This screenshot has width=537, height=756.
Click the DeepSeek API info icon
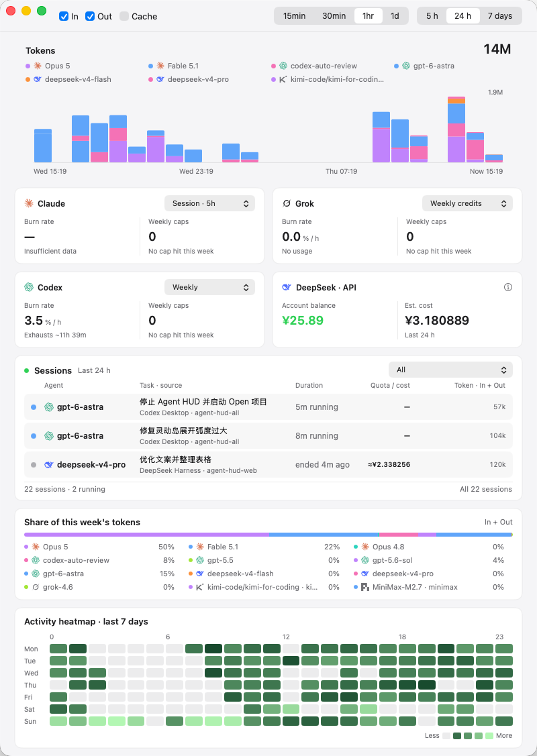507,287
